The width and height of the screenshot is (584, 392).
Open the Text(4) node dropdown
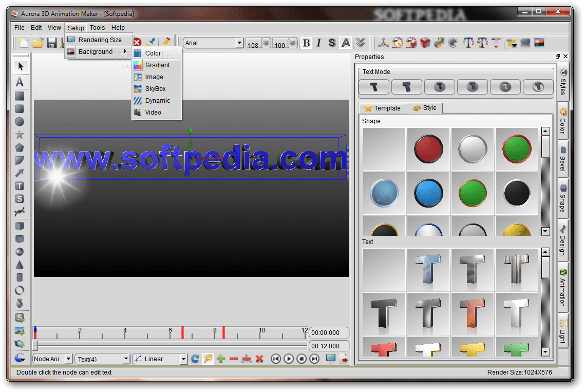click(x=126, y=359)
